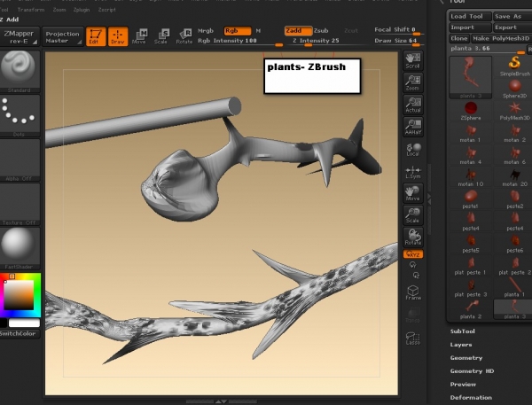Select the ZSphere tool

coord(471,111)
